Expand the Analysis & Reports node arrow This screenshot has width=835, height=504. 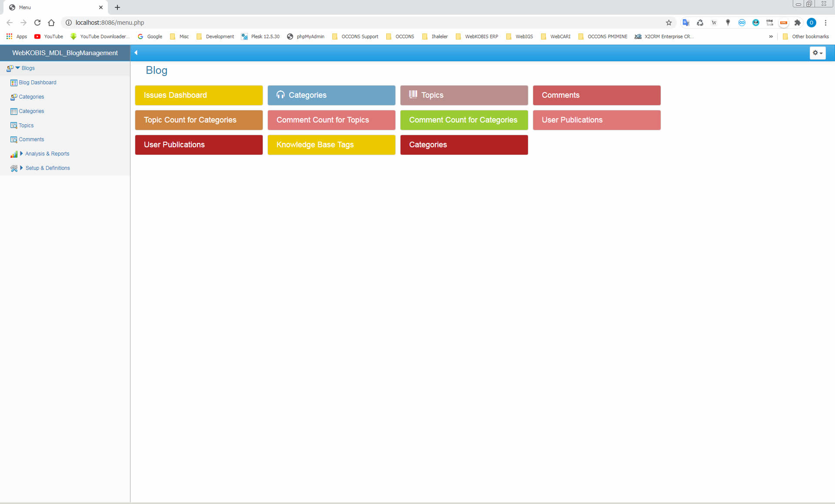coord(21,153)
